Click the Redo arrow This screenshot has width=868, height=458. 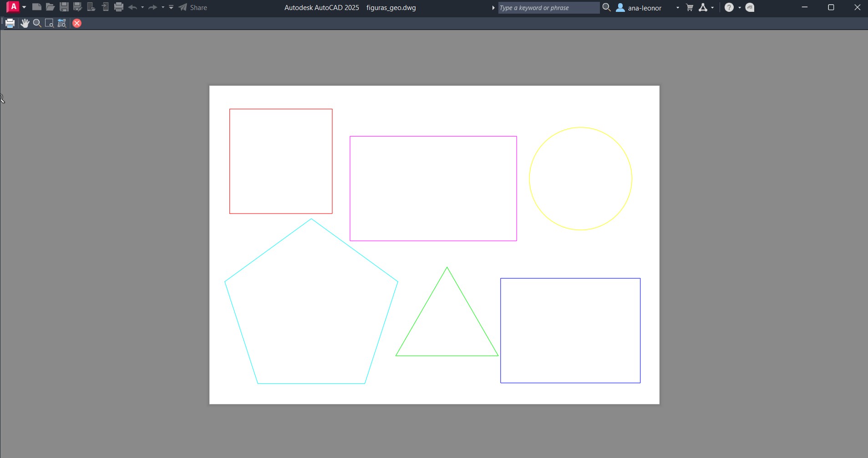153,7
